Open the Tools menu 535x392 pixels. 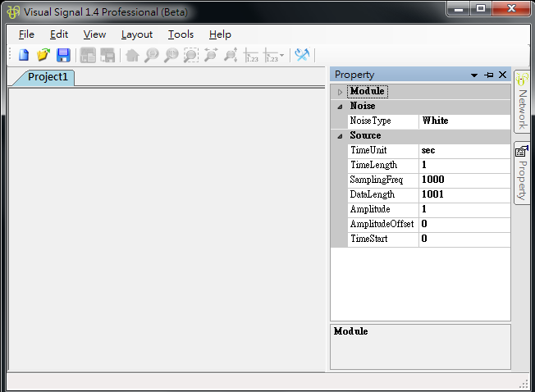point(181,34)
